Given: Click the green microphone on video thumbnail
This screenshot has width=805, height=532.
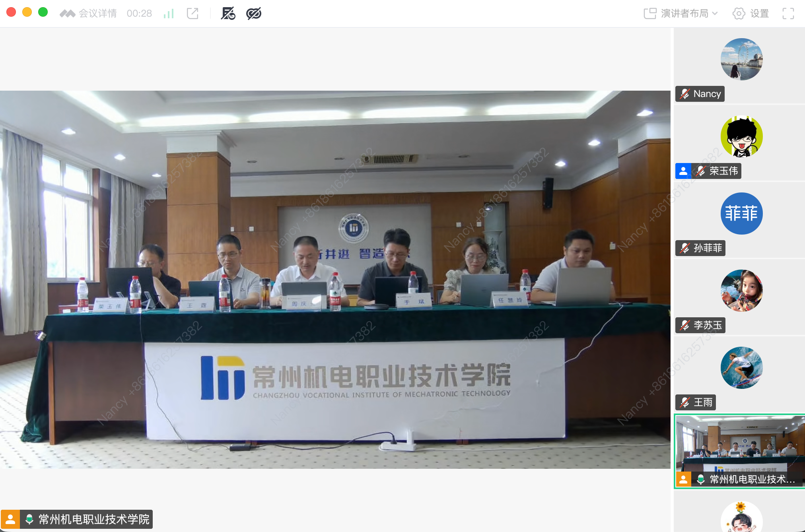Looking at the screenshot, I should click(x=701, y=479).
